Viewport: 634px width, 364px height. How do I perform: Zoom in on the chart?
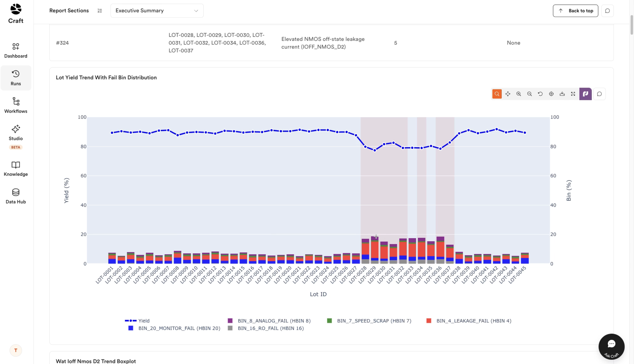(519, 94)
